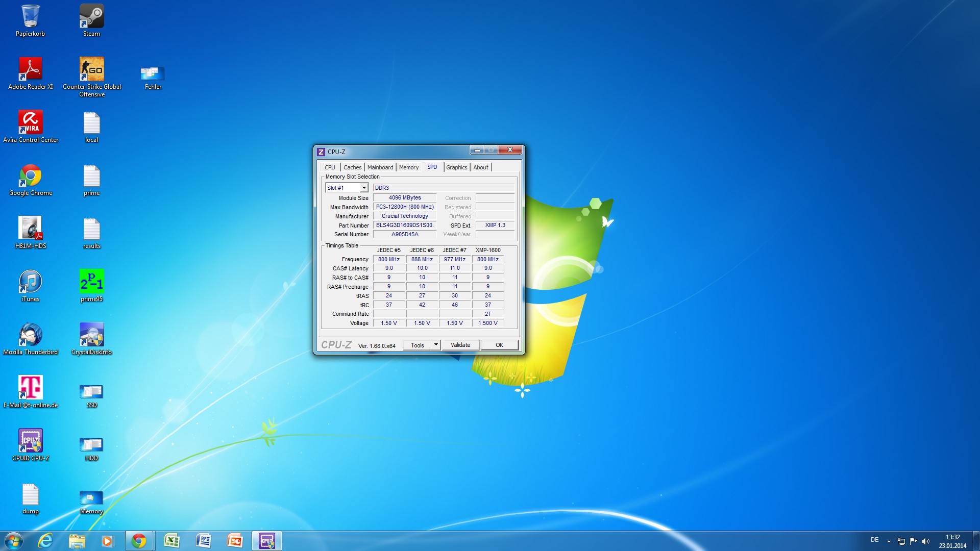
Task: Click the OK button in CPU-Z
Action: 499,345
